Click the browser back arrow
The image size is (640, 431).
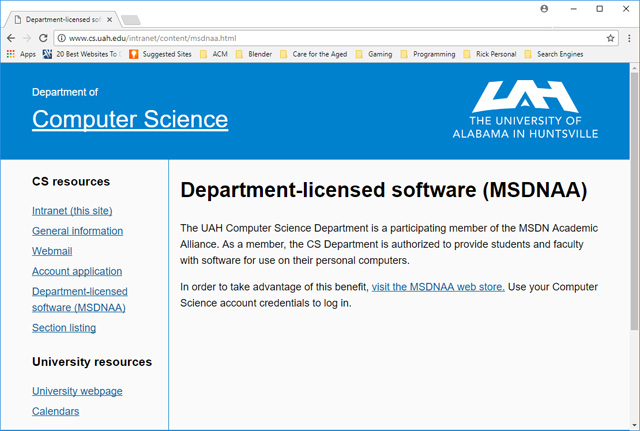[11, 37]
